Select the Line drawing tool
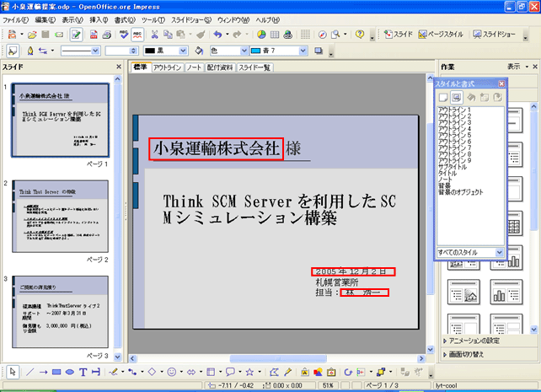 (x=29, y=371)
